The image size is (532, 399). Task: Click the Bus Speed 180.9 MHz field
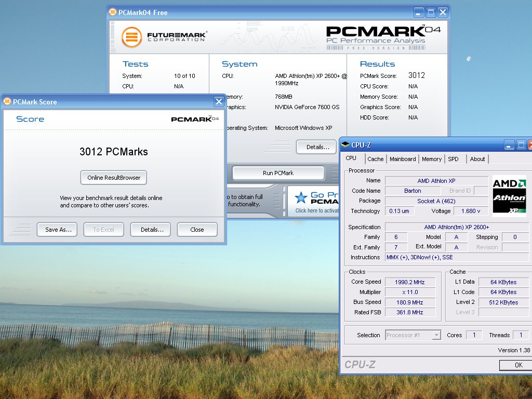coord(410,302)
